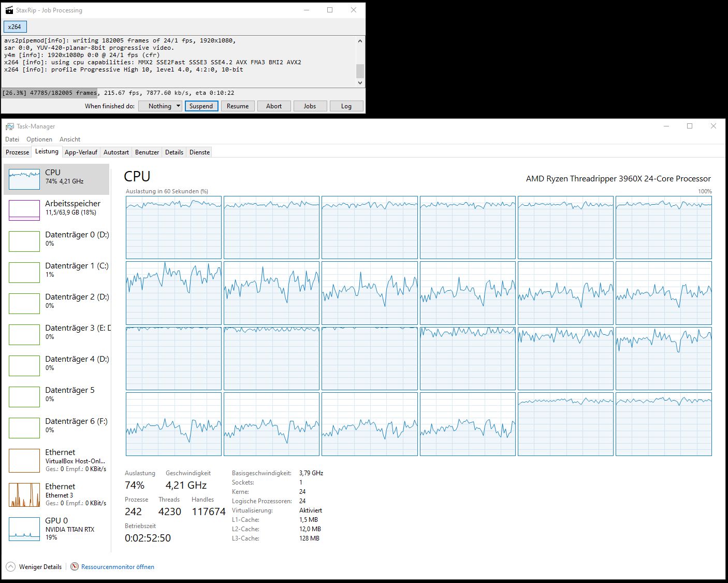
Task: Click the Suspend button in StaxRip
Action: [x=201, y=106]
